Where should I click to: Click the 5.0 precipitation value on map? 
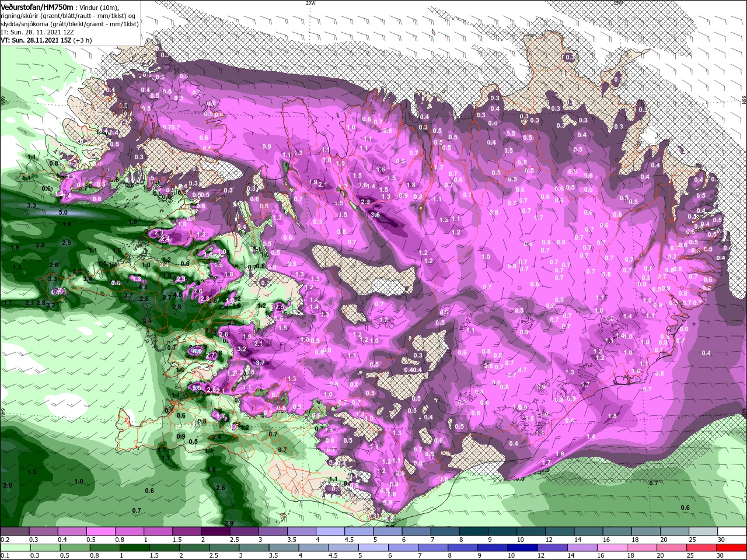(x=63, y=213)
